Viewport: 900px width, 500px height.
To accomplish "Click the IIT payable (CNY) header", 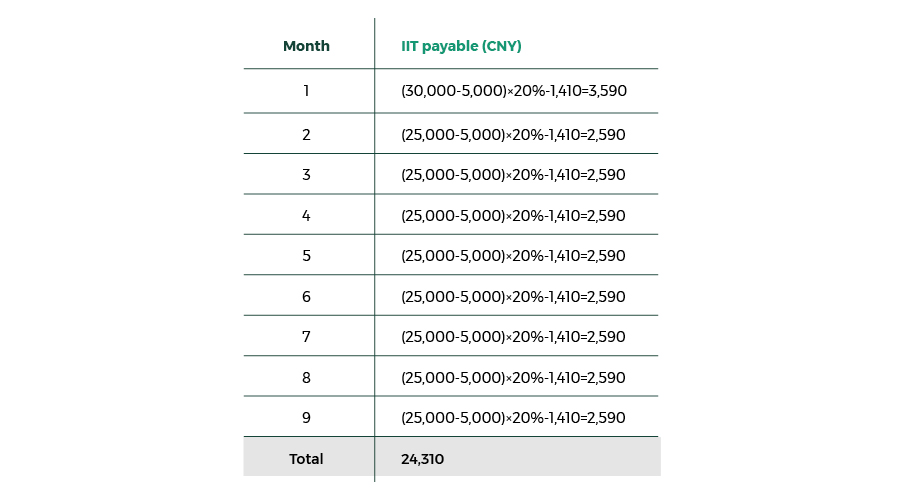I will [461, 46].
